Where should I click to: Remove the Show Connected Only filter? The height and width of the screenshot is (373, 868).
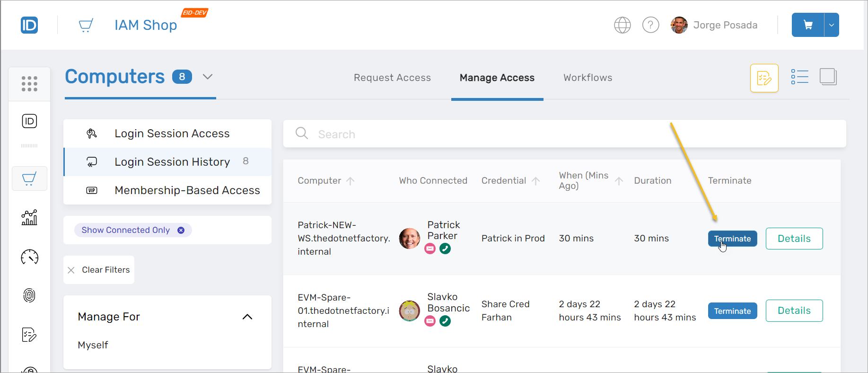coord(181,230)
